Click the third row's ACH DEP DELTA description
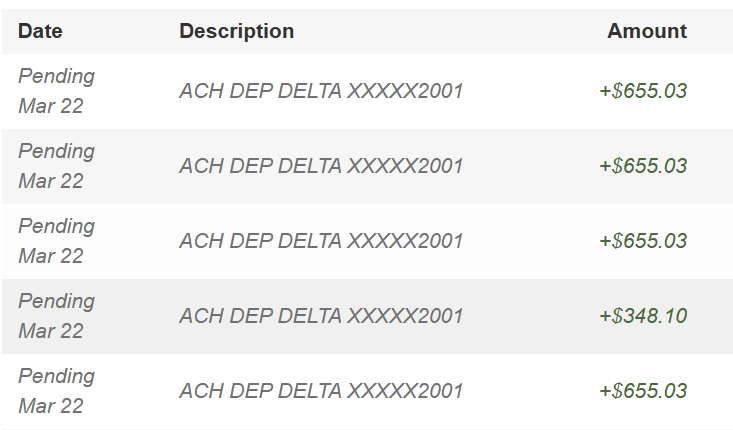This screenshot has height=430, width=733. click(x=321, y=241)
